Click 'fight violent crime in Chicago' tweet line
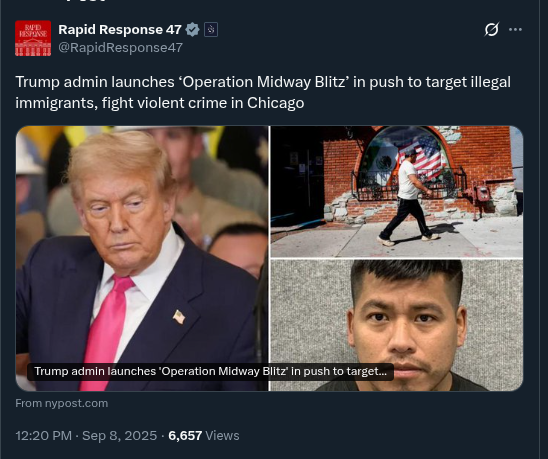This screenshot has width=548, height=459. 203,103
